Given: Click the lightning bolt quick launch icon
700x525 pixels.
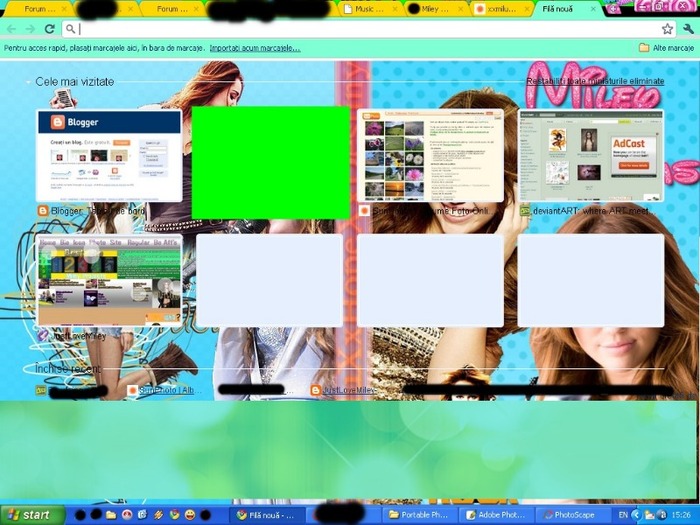Looking at the screenshot, I should pyautogui.click(x=158, y=515).
